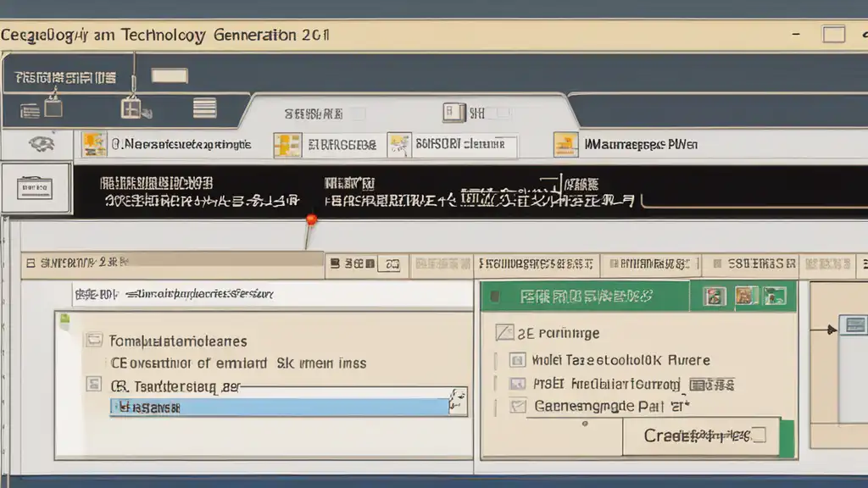The image size is (868, 488).
Task: Click the horizontal lines list icon
Action: 204,108
